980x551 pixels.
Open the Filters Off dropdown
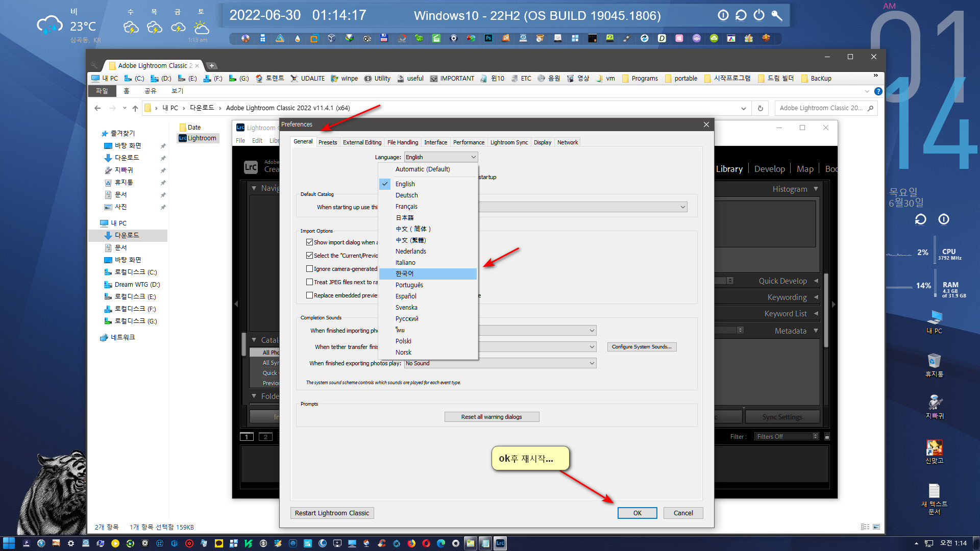coord(786,437)
